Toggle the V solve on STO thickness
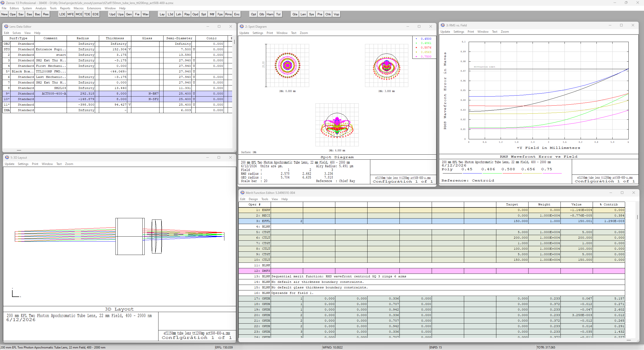Image resolution: width=644 pixels, height=350 pixels. (x=129, y=49)
